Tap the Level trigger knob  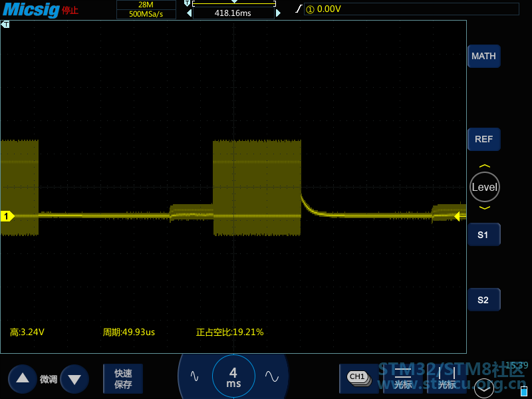tap(485, 187)
